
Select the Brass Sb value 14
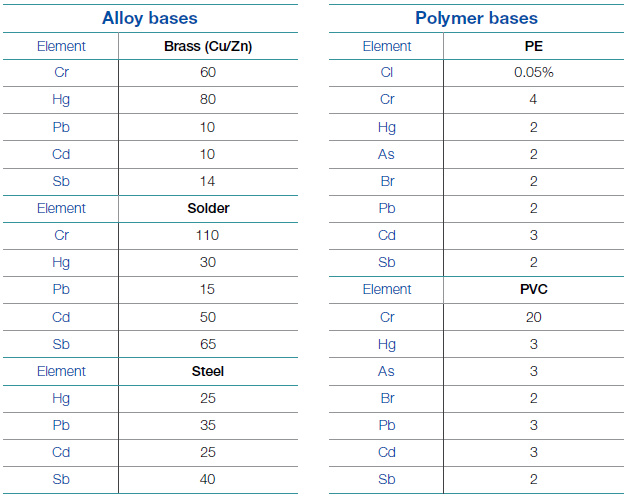coord(207,181)
